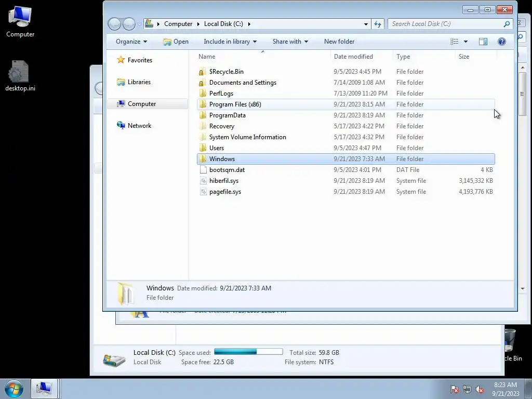Click the Windows folder icon in the details pane
This screenshot has height=399, width=532.
pos(125,293)
